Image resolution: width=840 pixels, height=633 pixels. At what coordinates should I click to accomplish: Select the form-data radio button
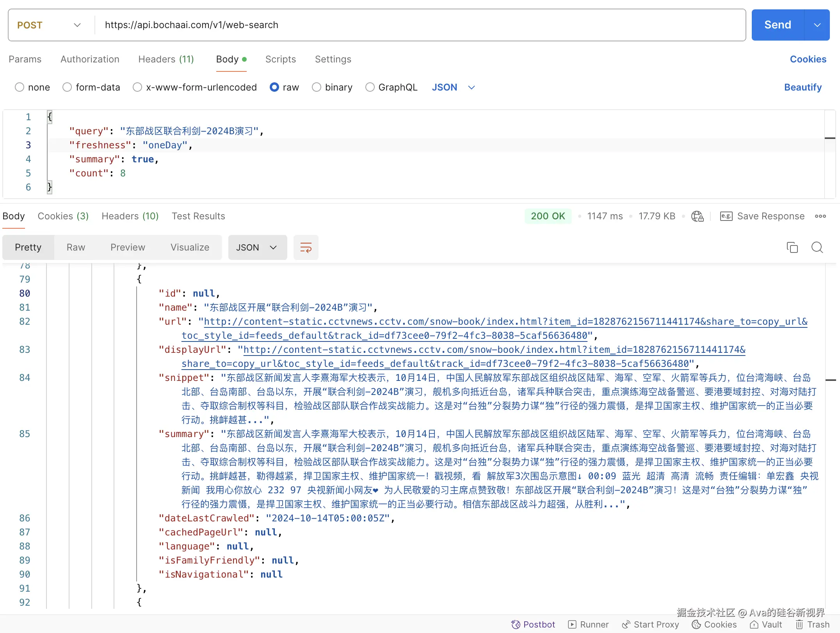coord(67,87)
